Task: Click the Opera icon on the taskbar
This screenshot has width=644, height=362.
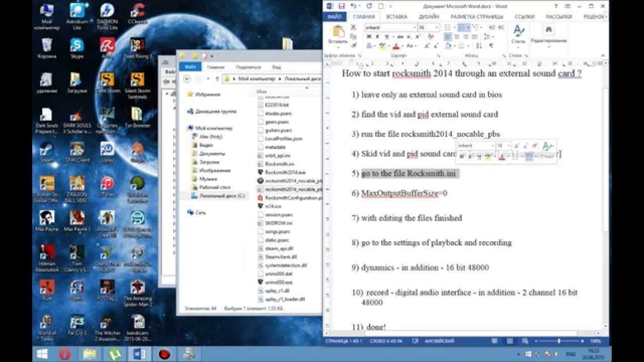Action: coord(65,354)
